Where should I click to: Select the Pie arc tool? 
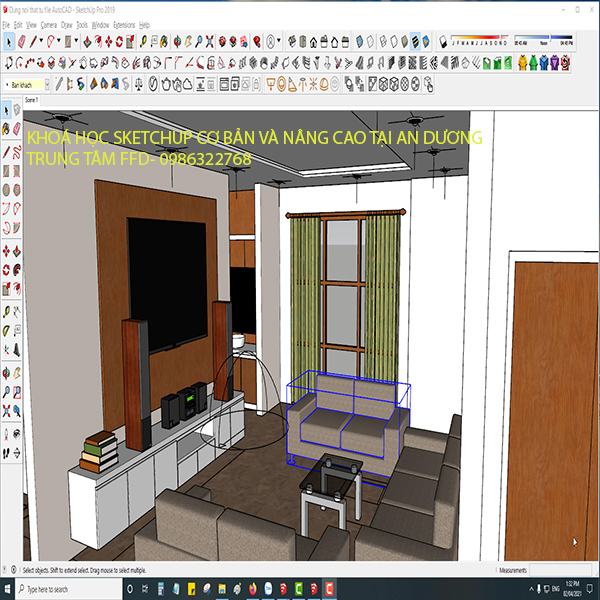coord(17,228)
